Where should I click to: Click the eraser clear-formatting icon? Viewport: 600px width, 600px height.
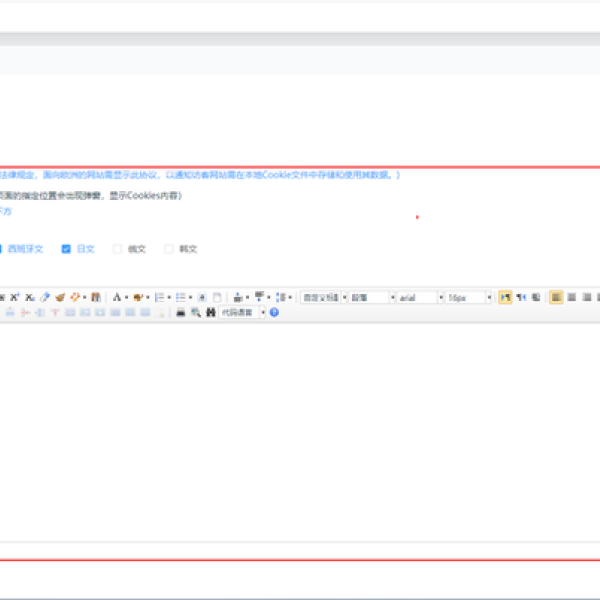pyautogui.click(x=45, y=297)
